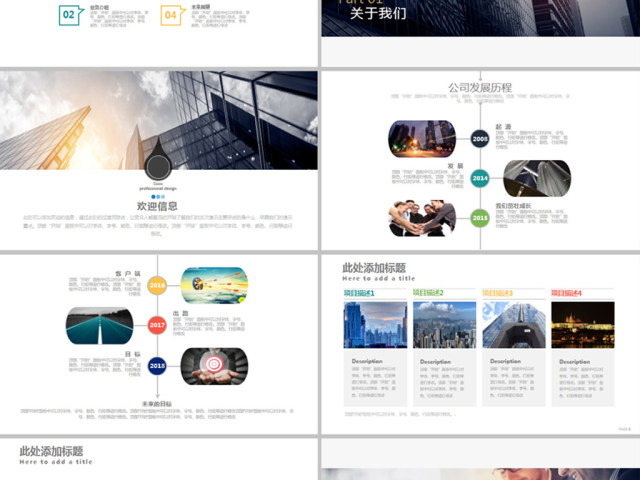
Task: Open the glass tower photo under 项目描述3
Action: point(514,325)
